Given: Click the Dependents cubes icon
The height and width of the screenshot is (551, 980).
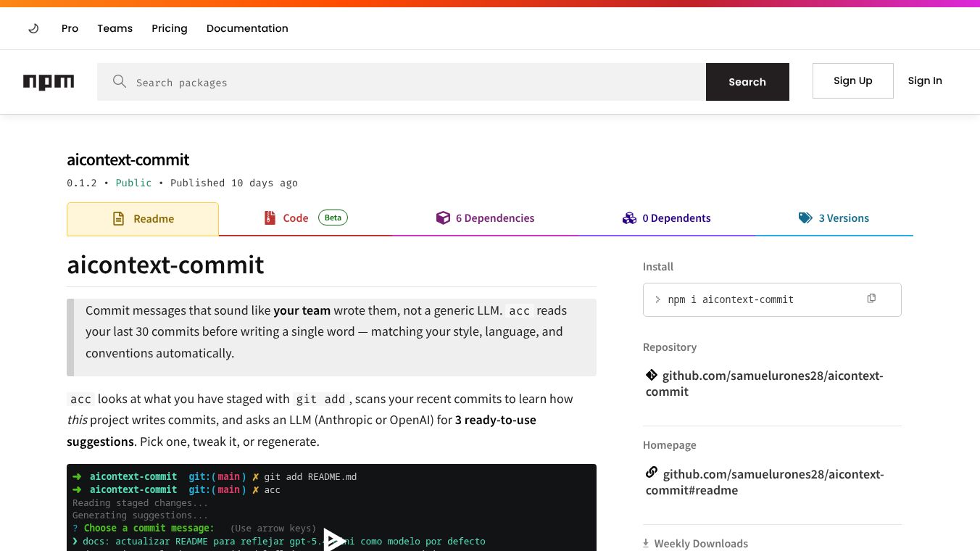Looking at the screenshot, I should point(629,217).
